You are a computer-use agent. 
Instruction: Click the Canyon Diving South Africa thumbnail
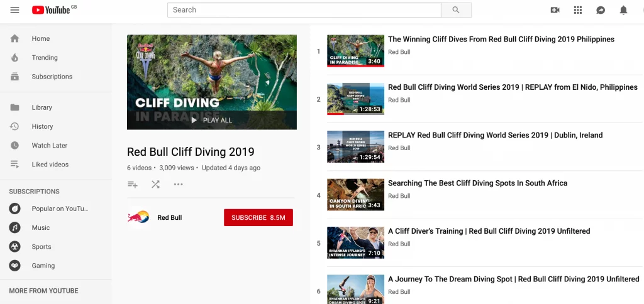point(356,195)
